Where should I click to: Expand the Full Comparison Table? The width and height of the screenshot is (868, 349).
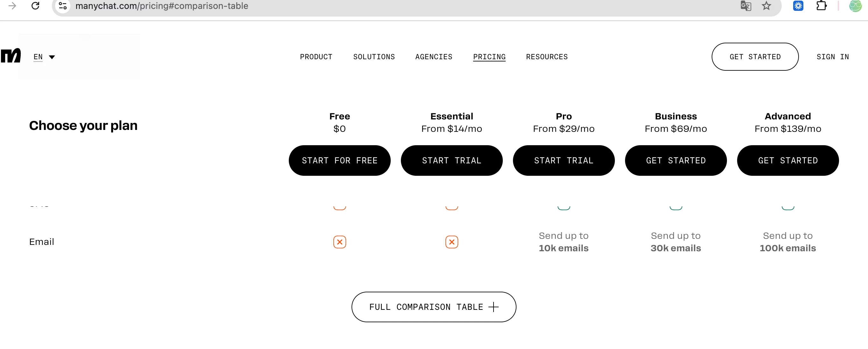click(x=434, y=307)
